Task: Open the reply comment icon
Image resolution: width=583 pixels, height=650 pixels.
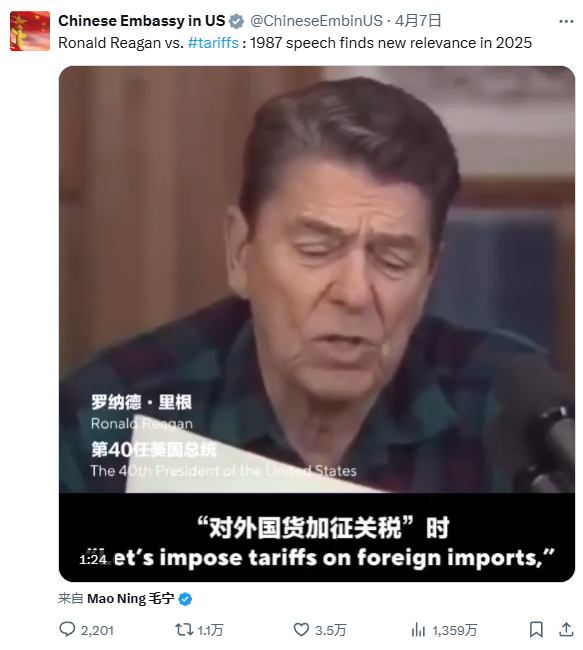Action: pyautogui.click(x=67, y=629)
